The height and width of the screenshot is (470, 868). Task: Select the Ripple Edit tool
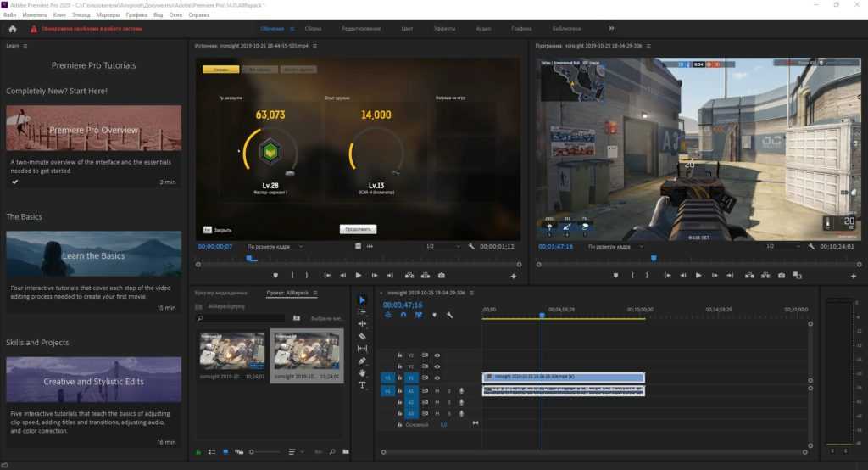(362, 324)
